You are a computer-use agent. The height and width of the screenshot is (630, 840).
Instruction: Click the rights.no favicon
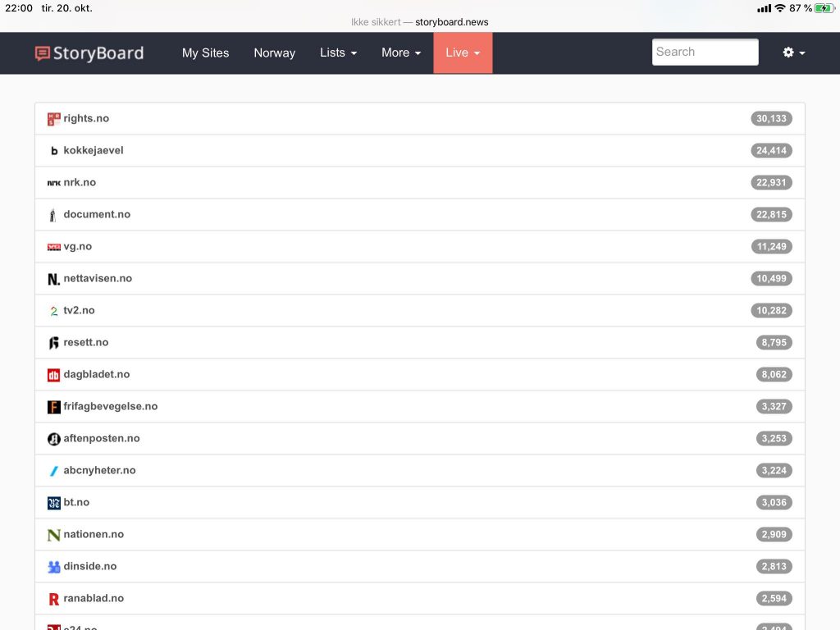[x=54, y=119]
